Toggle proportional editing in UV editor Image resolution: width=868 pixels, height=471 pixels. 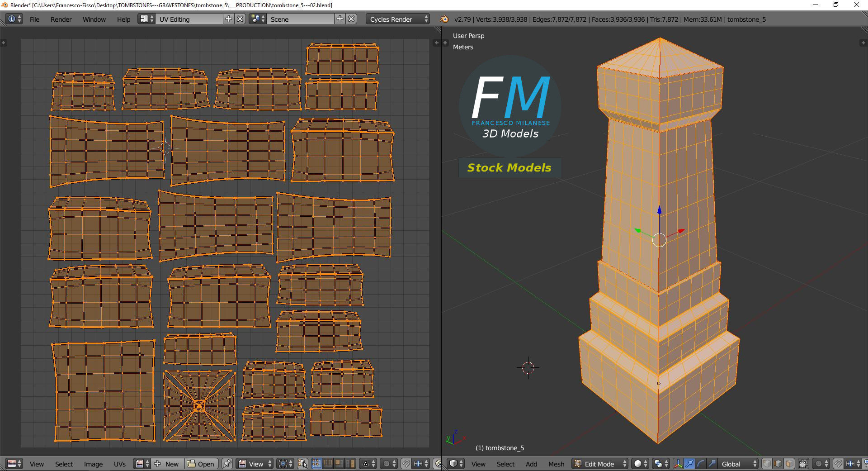click(x=389, y=464)
